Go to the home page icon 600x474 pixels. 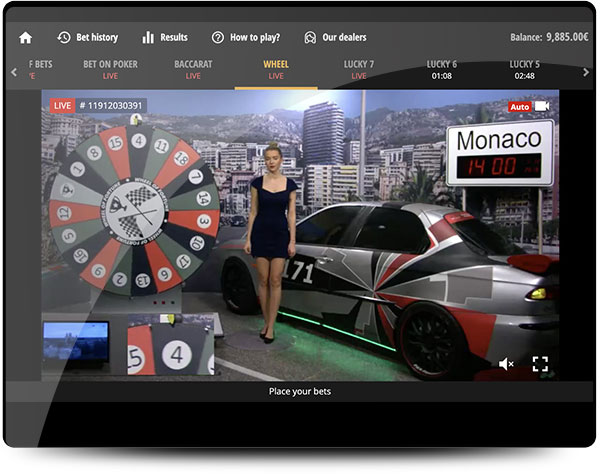pos(25,38)
